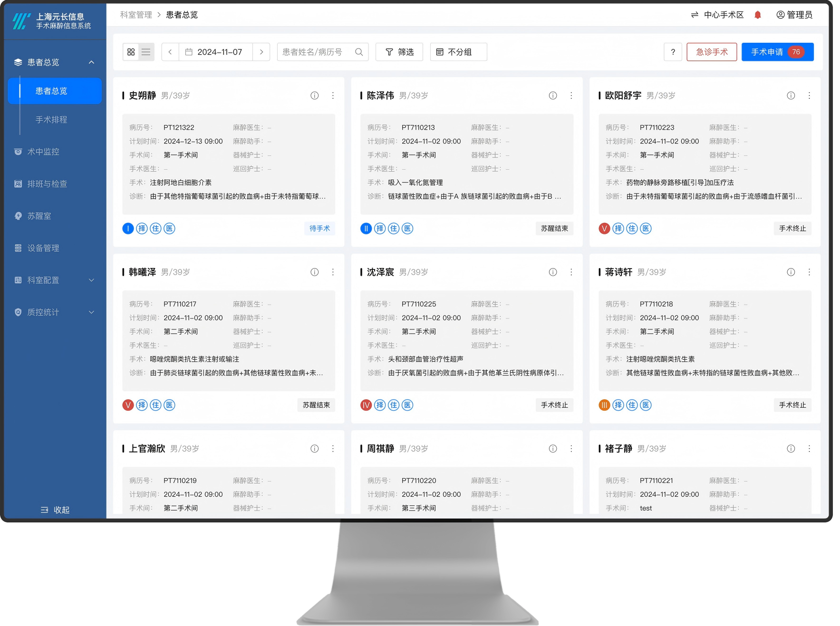Open more options for 韩曦泽
The image size is (840, 626).
coord(333,272)
